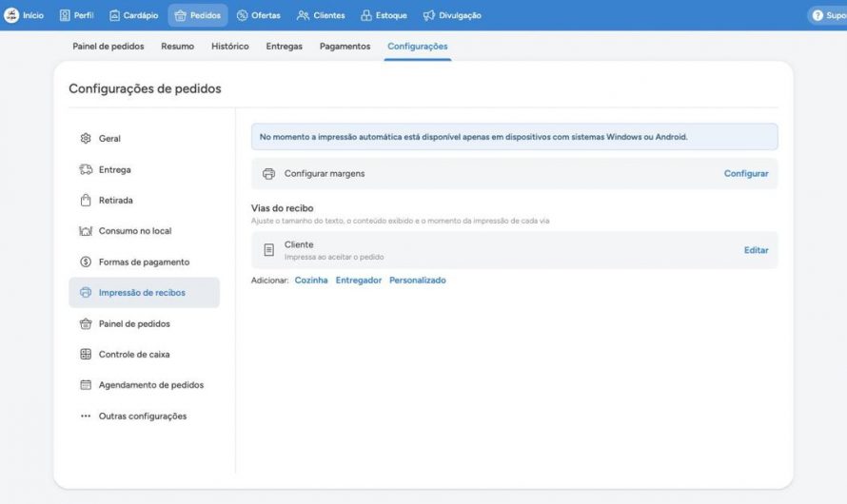Viewport: 847px width, 504px height.
Task: Switch to the Entregas tab
Action: click(285, 47)
